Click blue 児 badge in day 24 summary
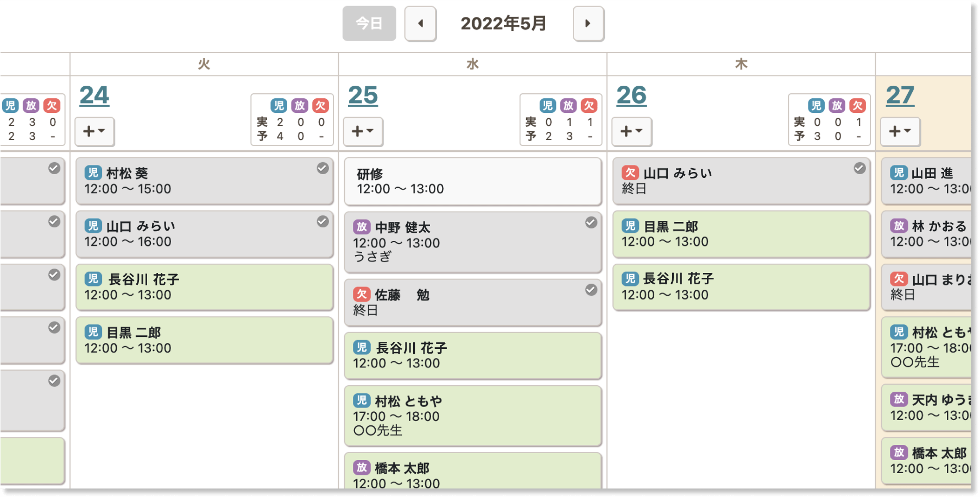 tap(279, 105)
